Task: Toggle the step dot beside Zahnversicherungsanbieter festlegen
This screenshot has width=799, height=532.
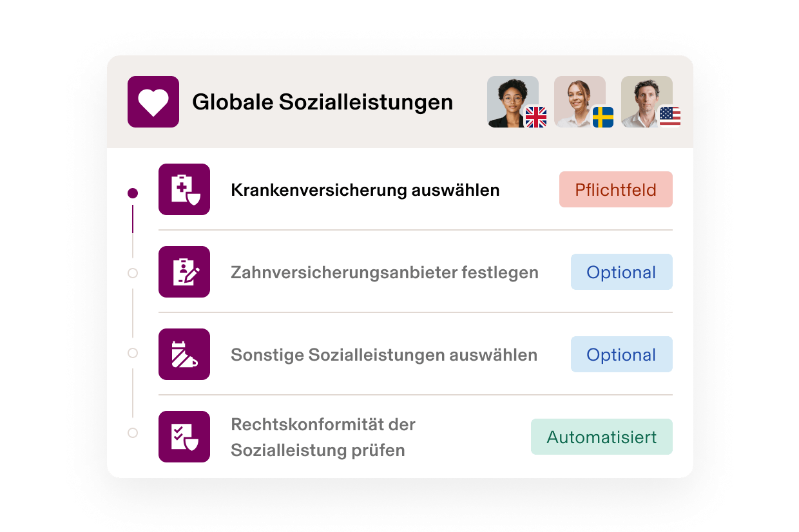Action: (133, 273)
